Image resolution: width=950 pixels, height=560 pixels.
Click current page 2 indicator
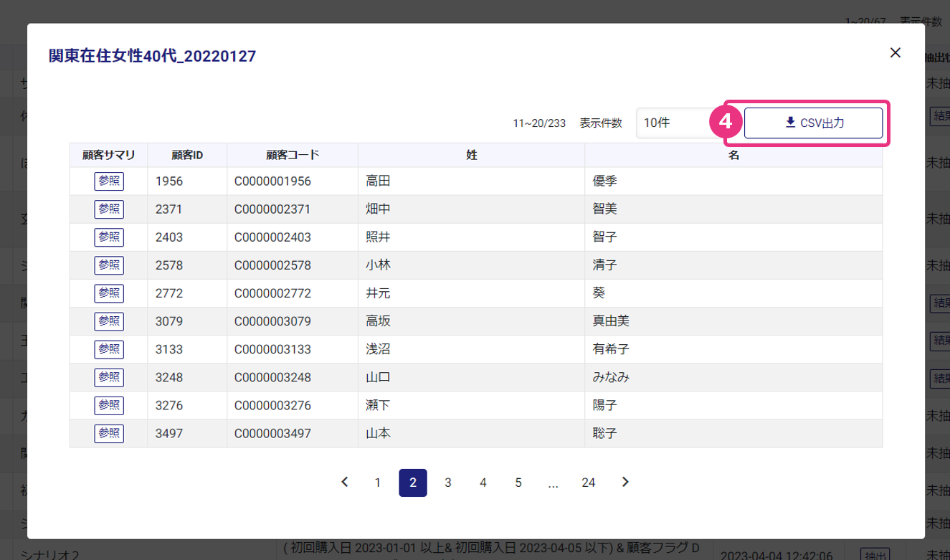tap(413, 483)
